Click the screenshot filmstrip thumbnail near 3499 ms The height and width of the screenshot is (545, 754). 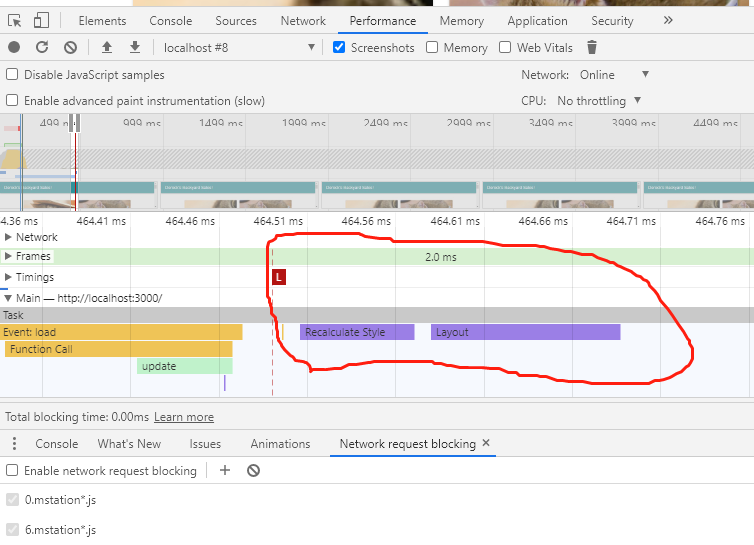tap(560, 195)
